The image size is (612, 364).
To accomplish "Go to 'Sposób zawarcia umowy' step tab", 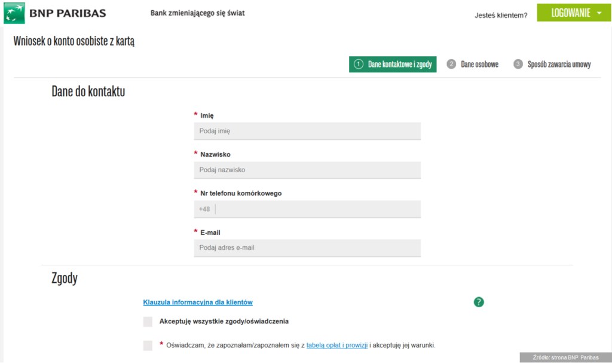I will pos(559,65).
